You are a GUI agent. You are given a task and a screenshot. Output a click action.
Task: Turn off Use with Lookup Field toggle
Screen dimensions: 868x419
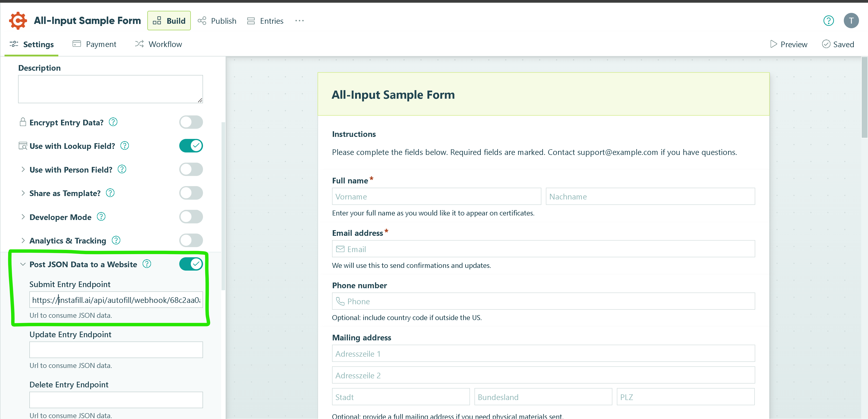pyautogui.click(x=191, y=146)
